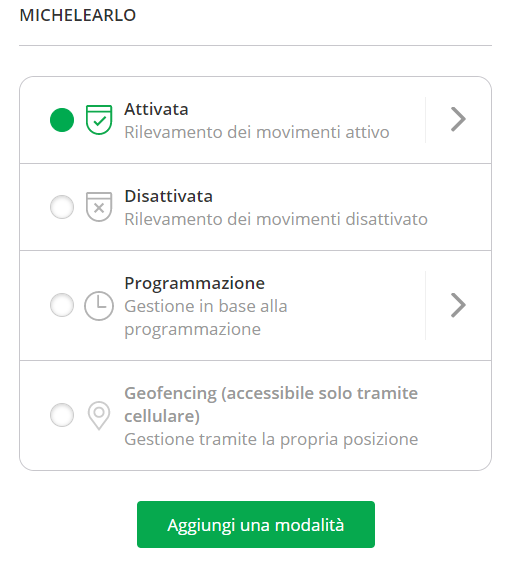
Task: Click 'Rilevamento dei movimenti attivo' description
Action: click(257, 132)
